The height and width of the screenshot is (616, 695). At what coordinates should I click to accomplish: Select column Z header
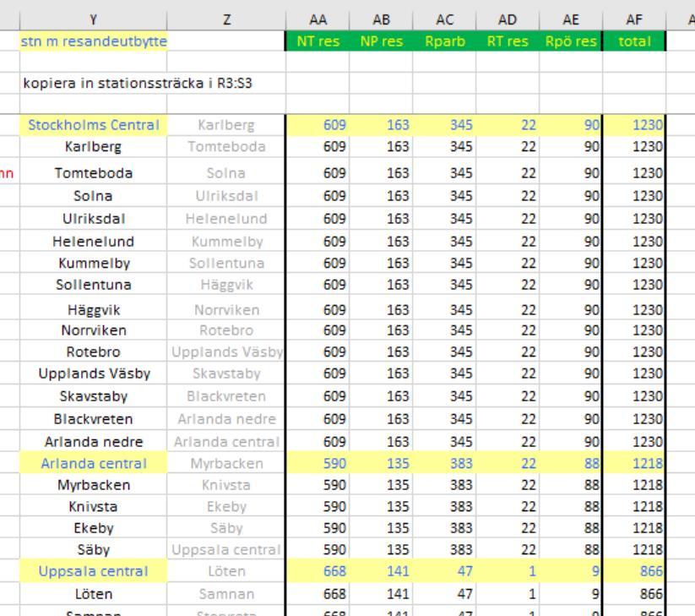click(226, 20)
